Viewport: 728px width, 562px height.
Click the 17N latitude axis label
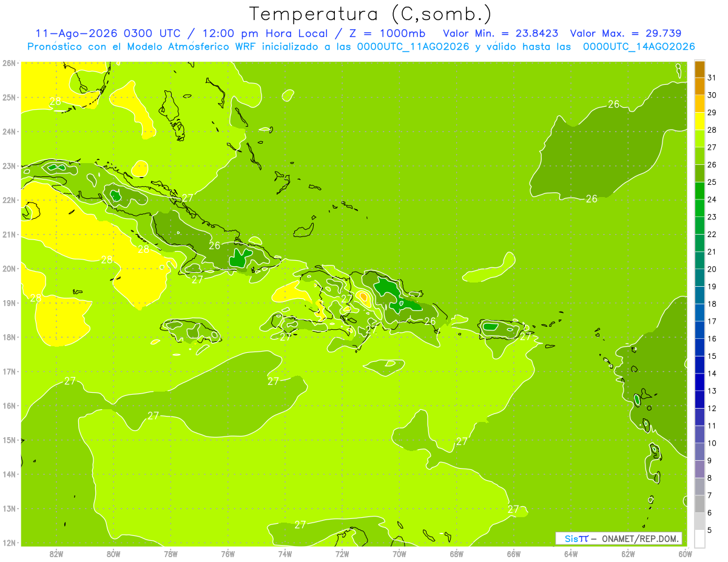point(9,371)
